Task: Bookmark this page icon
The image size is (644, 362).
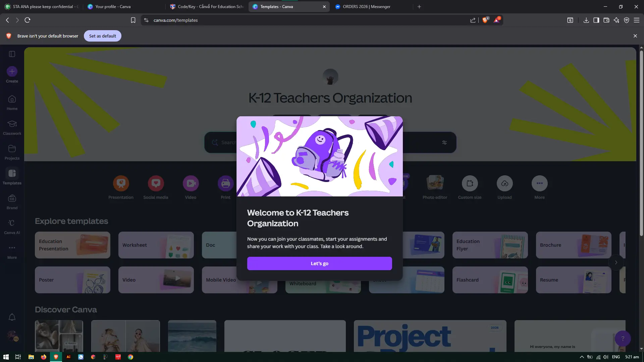Action: point(133,20)
